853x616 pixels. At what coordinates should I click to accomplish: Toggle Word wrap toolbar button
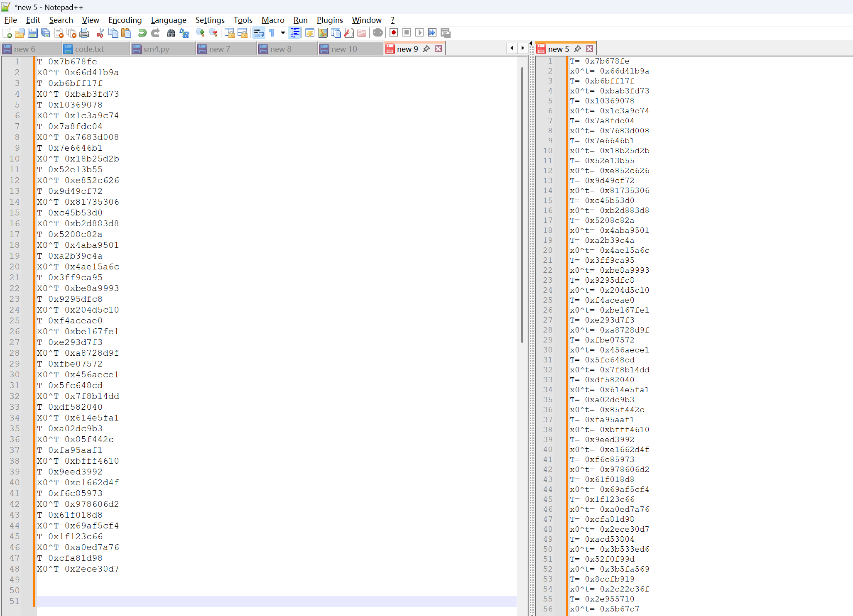click(259, 33)
